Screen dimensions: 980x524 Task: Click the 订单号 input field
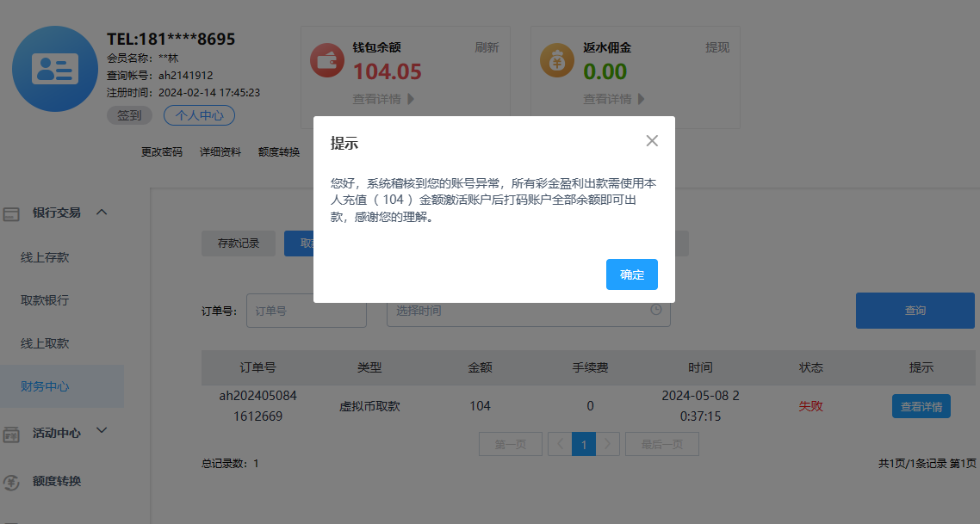pos(306,311)
